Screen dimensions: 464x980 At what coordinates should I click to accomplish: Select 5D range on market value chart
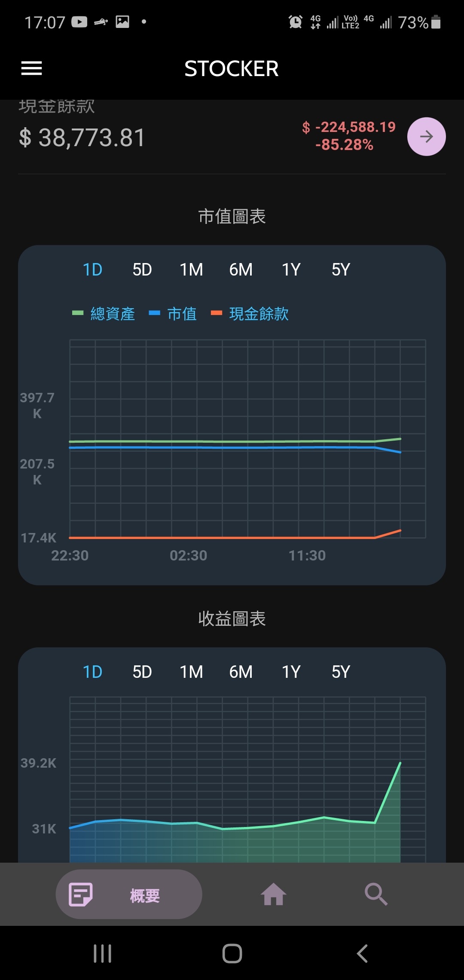(142, 270)
